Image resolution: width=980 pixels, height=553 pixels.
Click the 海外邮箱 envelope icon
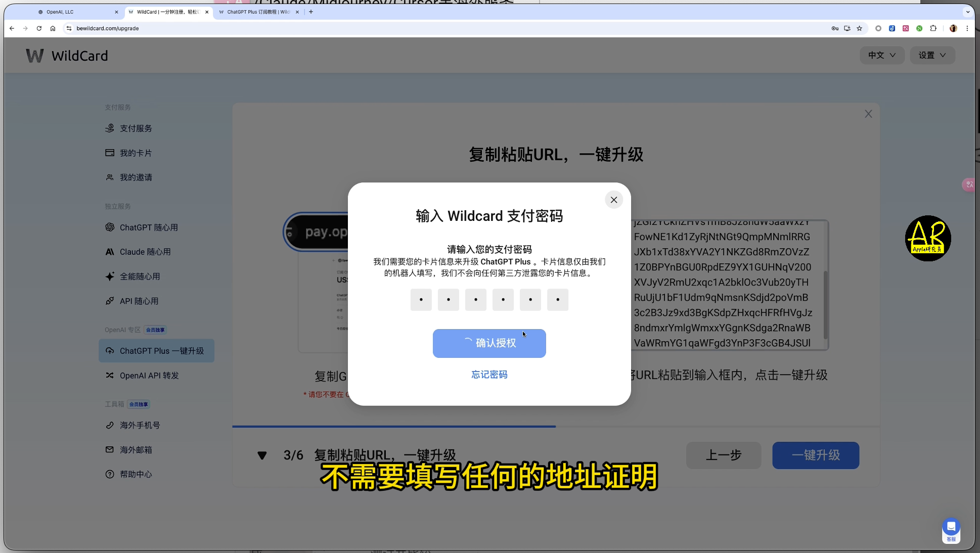pos(109,449)
